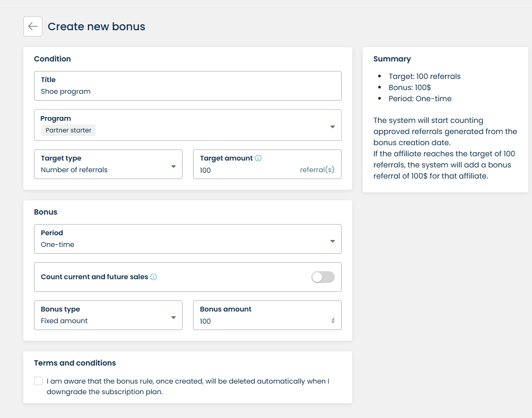Screen dimensions: 532x418
Task: Click the 'Period: One-time' summary bullet
Action: [x=420, y=99]
